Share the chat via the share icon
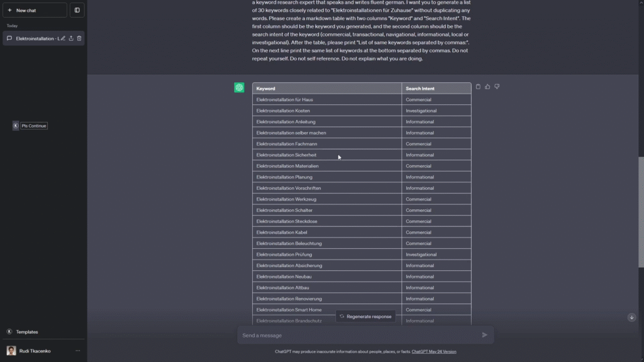Screen dimensions: 644x362 coord(71,38)
